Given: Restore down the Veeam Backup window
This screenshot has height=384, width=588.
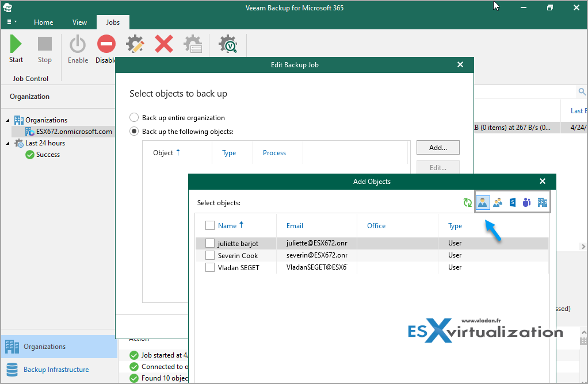Looking at the screenshot, I should click(x=550, y=7).
